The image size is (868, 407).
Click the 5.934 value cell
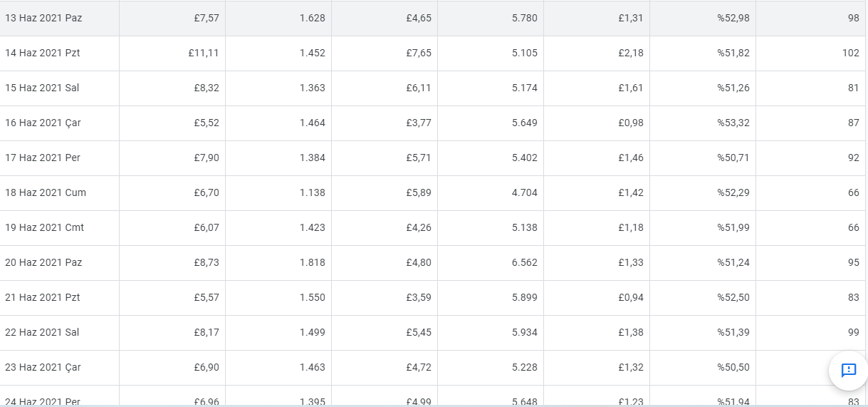(491, 333)
